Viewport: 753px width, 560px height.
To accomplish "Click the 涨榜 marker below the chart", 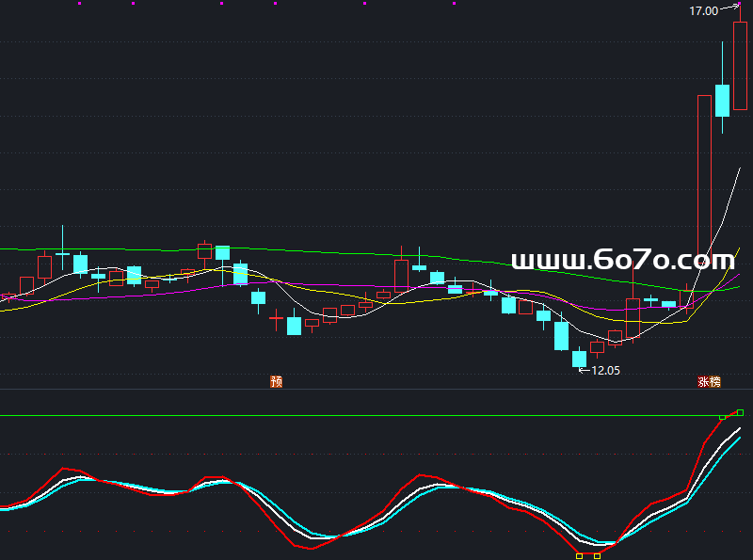I will [709, 382].
